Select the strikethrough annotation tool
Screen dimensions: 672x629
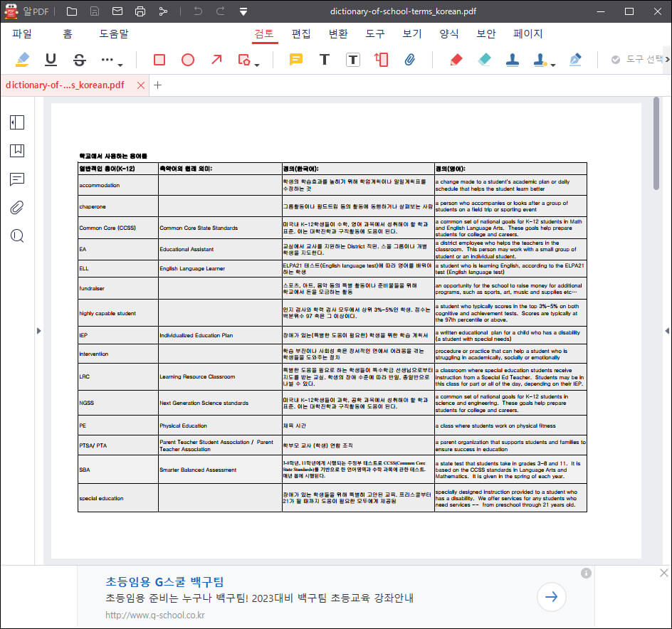tap(78, 60)
